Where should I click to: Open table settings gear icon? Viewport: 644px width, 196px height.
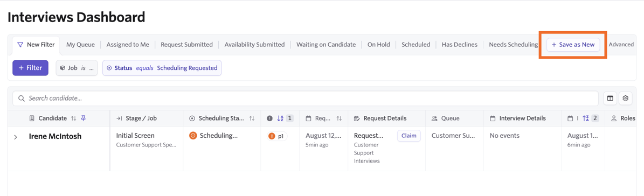pos(626,99)
